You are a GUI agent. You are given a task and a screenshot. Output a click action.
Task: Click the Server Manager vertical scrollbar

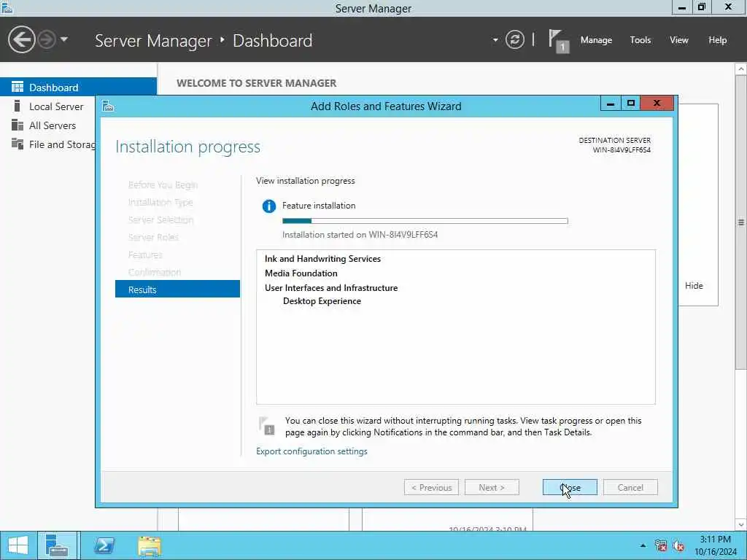click(x=741, y=222)
